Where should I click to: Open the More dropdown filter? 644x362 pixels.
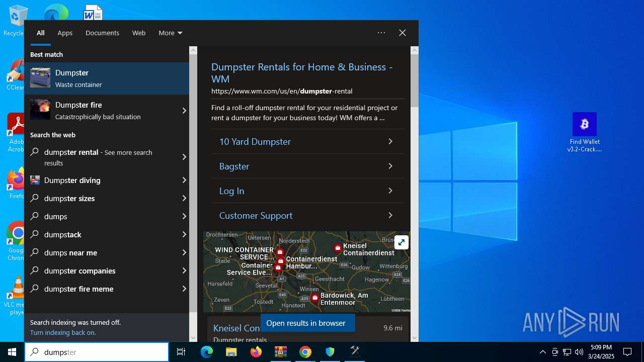(x=171, y=33)
